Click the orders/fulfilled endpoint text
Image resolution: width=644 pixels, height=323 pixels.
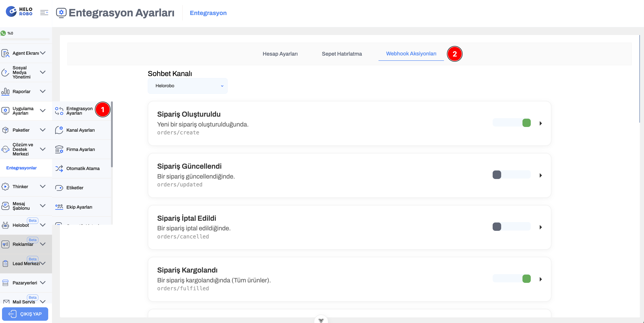pyautogui.click(x=183, y=288)
